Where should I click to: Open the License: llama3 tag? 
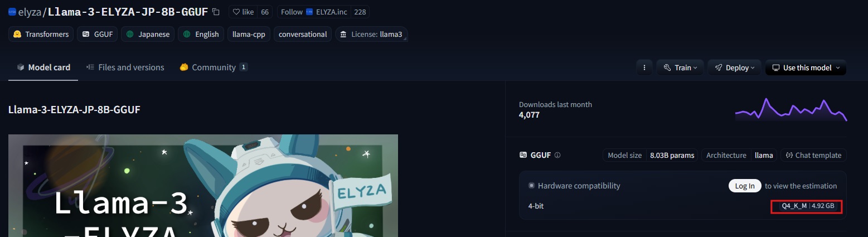pos(371,34)
